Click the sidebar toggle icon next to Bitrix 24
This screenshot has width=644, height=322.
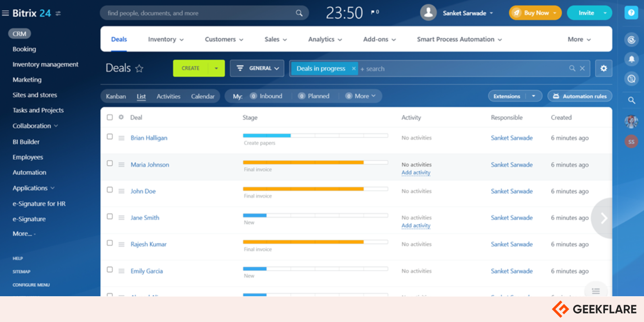coord(58,13)
